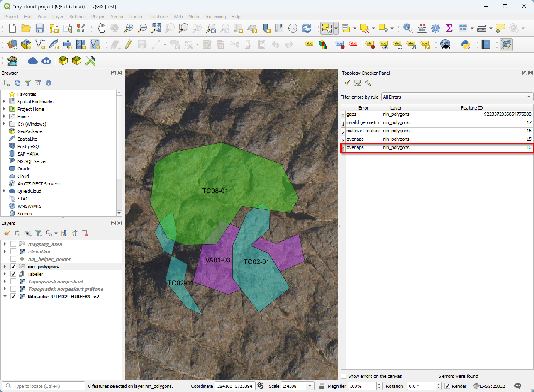Open the Filter errors by rule dropdown
Viewport: 534px width, 392px height.
click(457, 97)
